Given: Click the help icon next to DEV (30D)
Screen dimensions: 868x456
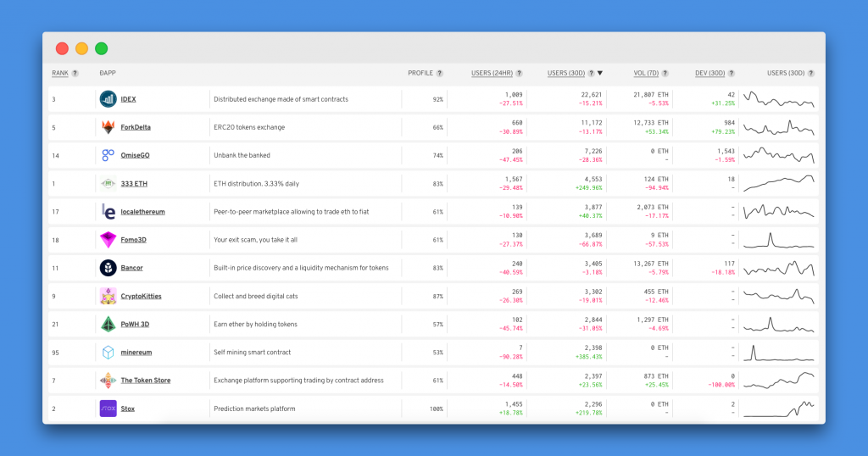Looking at the screenshot, I should pos(732,73).
